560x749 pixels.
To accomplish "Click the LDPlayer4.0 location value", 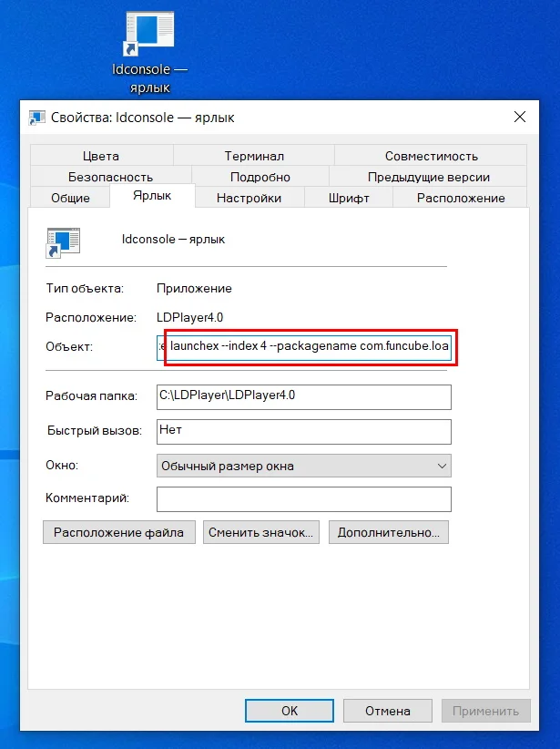I will (190, 317).
